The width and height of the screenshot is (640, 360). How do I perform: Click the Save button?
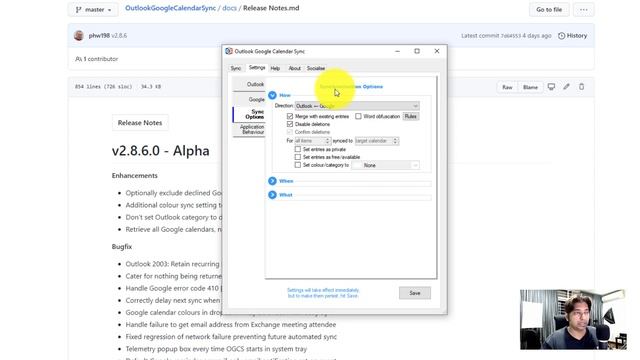(x=415, y=293)
